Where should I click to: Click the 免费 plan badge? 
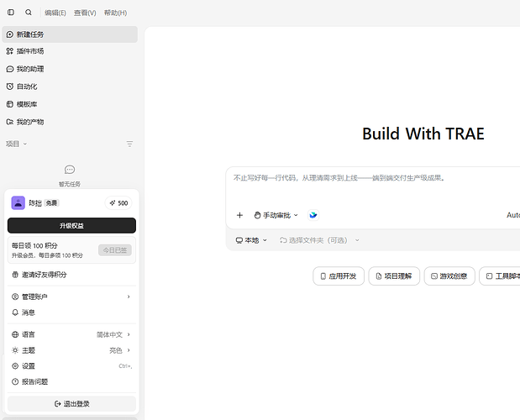tap(51, 203)
